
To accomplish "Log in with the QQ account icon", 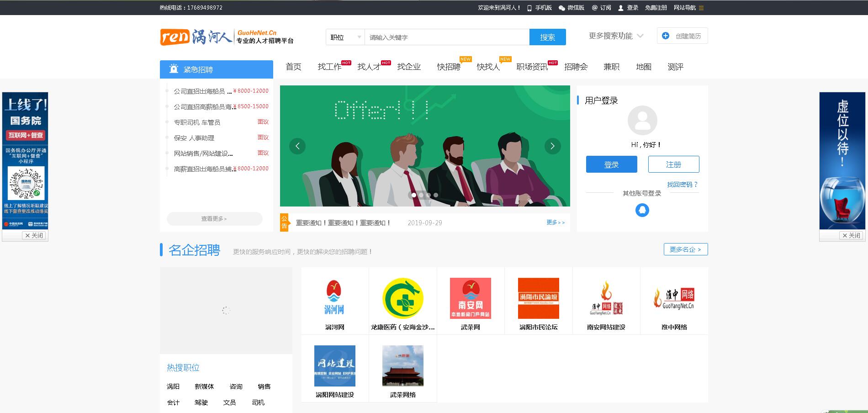I will [x=642, y=211].
